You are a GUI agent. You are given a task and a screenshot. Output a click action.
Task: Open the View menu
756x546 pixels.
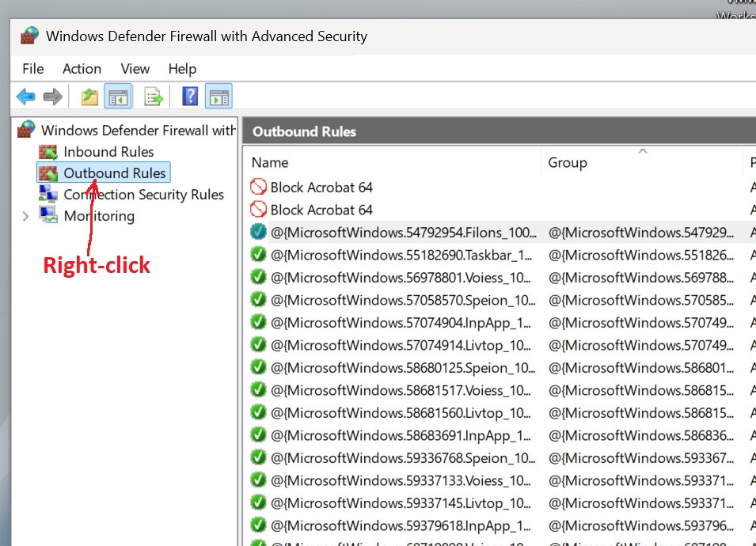(135, 69)
